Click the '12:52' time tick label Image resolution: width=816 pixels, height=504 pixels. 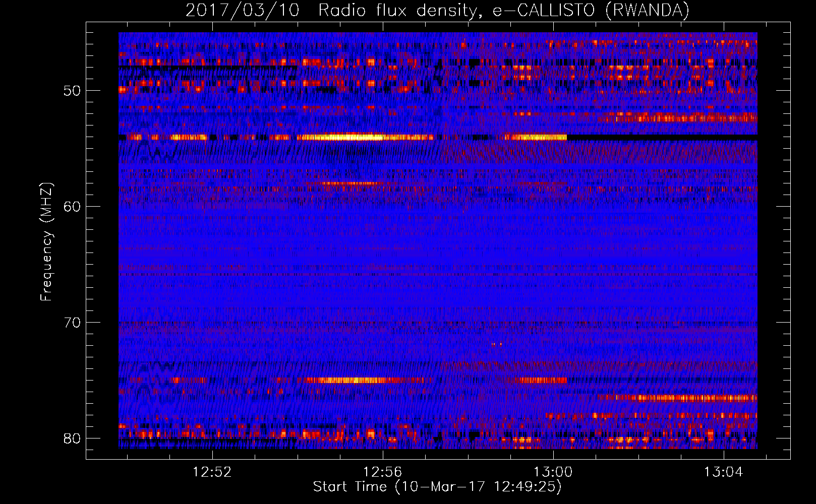[x=212, y=472]
